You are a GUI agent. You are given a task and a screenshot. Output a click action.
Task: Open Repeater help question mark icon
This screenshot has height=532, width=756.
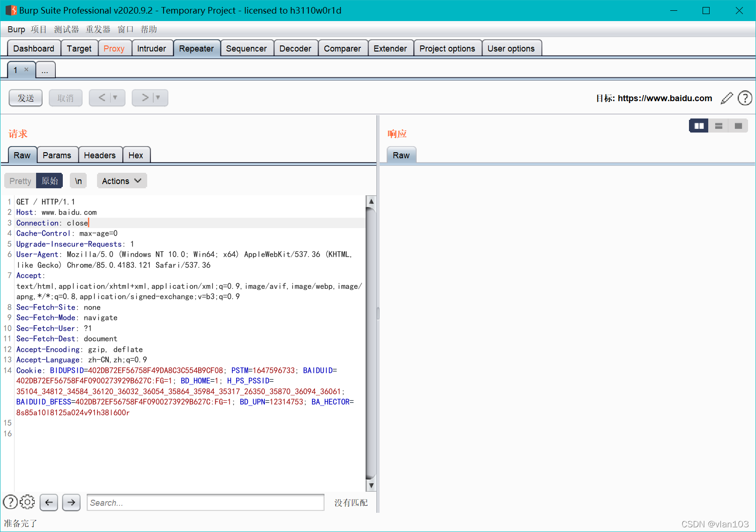pos(745,98)
